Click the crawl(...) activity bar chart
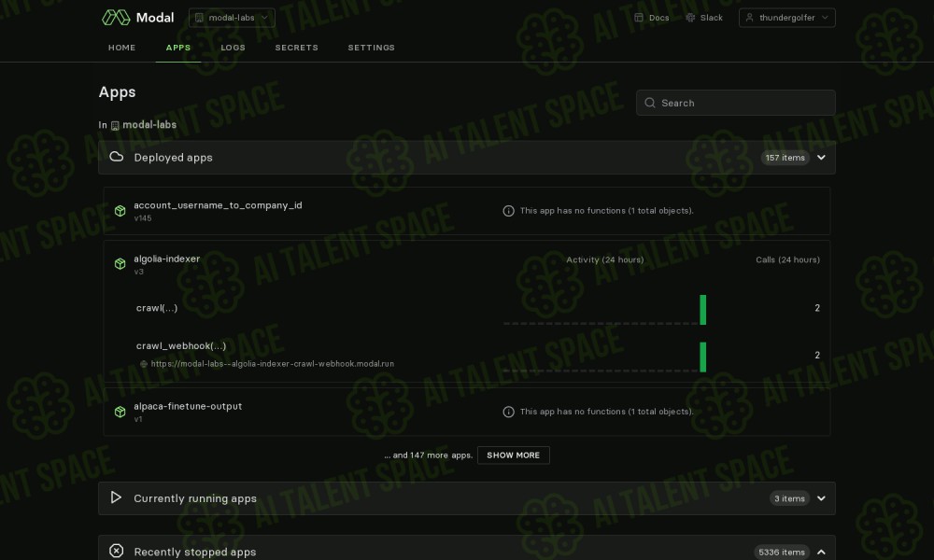This screenshot has width=934, height=560. 604,310
